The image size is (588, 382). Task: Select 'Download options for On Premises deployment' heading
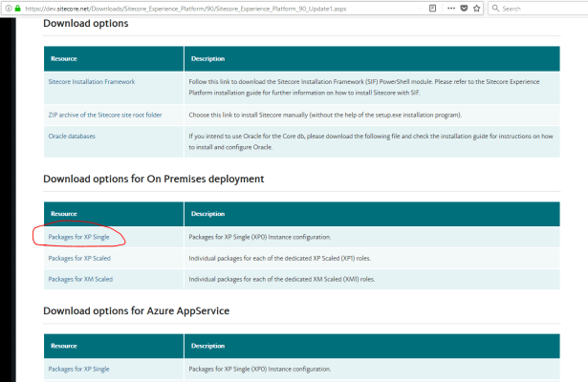click(x=154, y=179)
